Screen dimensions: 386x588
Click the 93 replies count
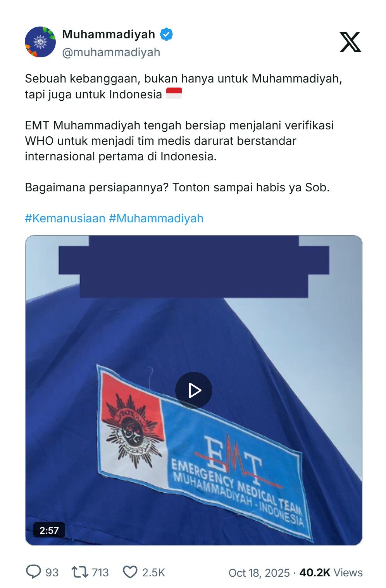point(52,573)
